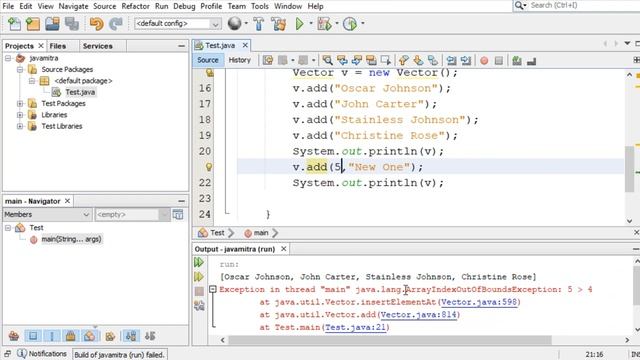Click Previous Bookmark editor icon
Viewport: 640px width, 360px height.
tap(404, 61)
